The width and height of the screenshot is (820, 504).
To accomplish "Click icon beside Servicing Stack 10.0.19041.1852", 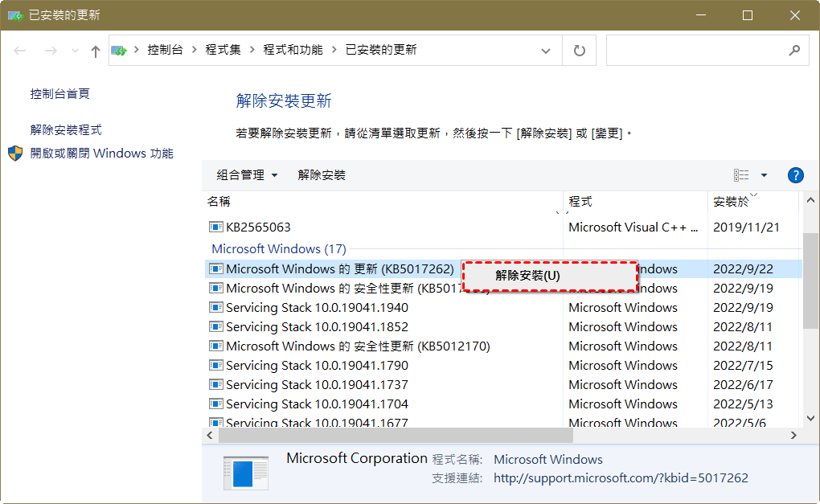I will click(x=215, y=327).
